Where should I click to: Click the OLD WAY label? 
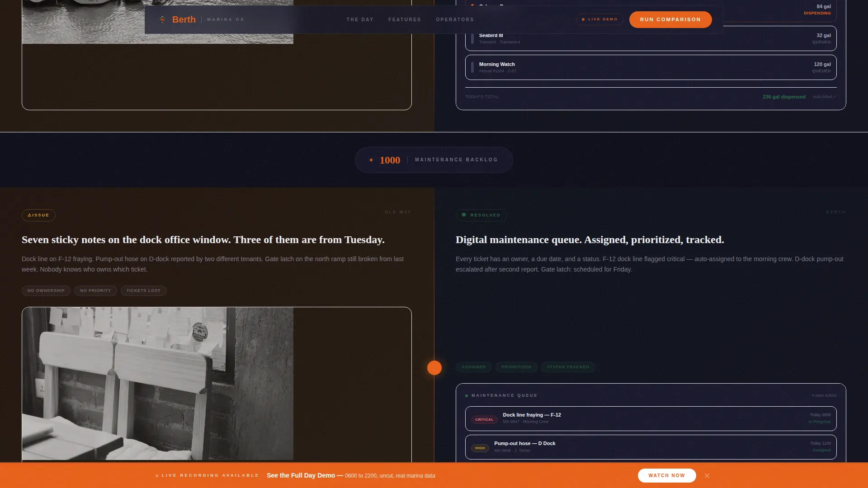click(398, 212)
